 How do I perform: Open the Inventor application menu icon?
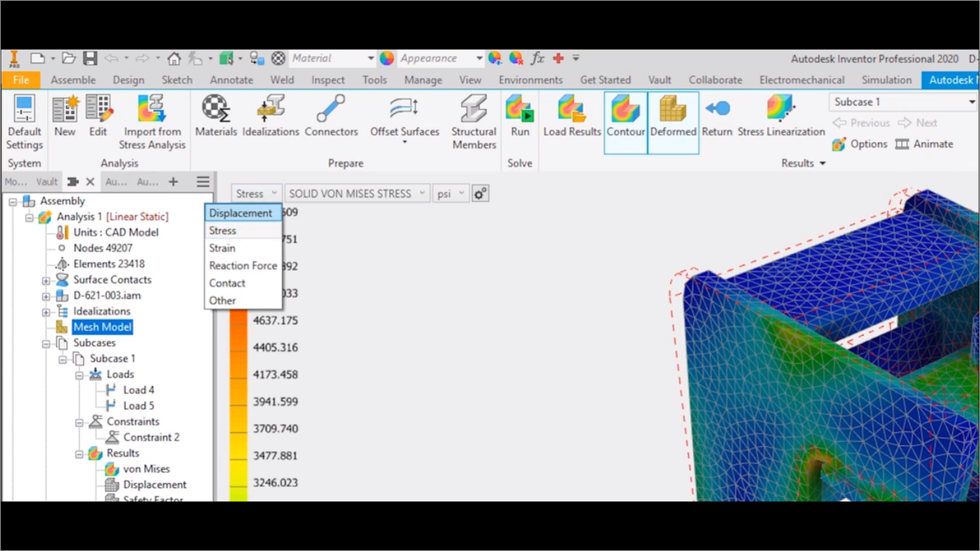click(x=14, y=58)
